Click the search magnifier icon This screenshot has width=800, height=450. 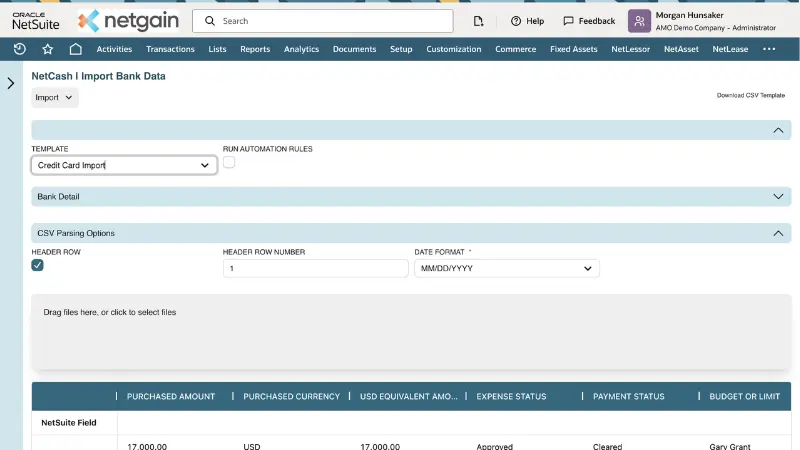[210, 21]
